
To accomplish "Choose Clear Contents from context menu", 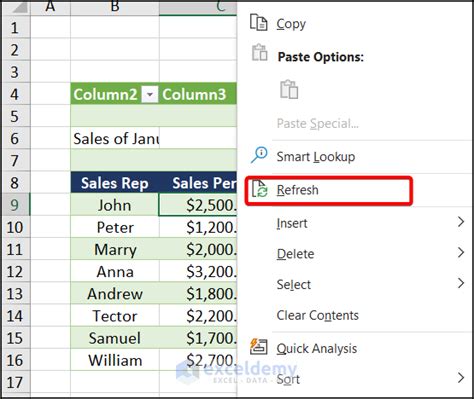I will point(317,315).
